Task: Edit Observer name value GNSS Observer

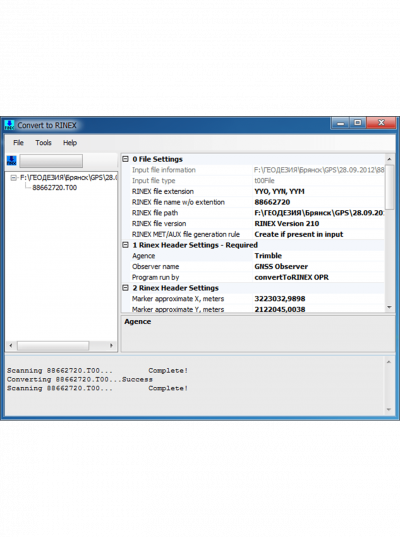Action: pos(318,266)
